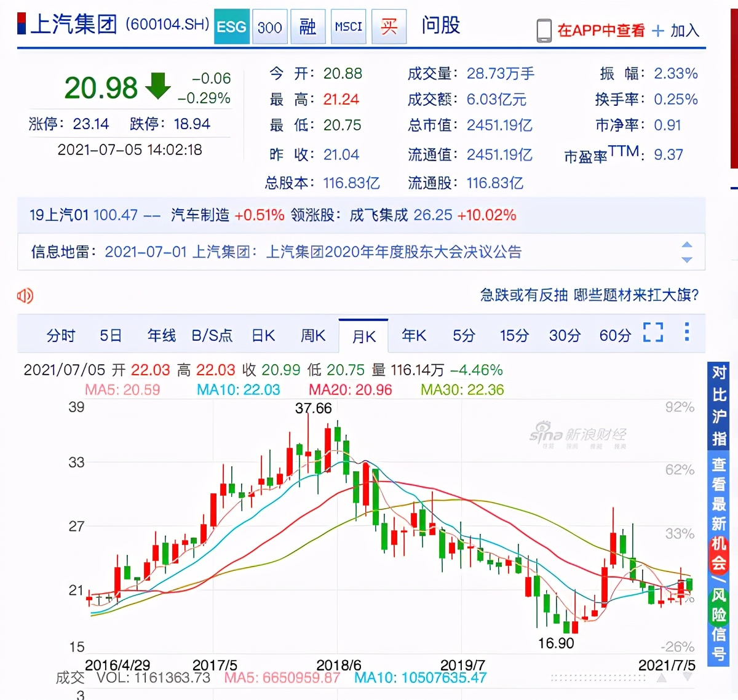This screenshot has height=700, width=738.
Task: Click the green down arrow price indicator
Action: 158,86
